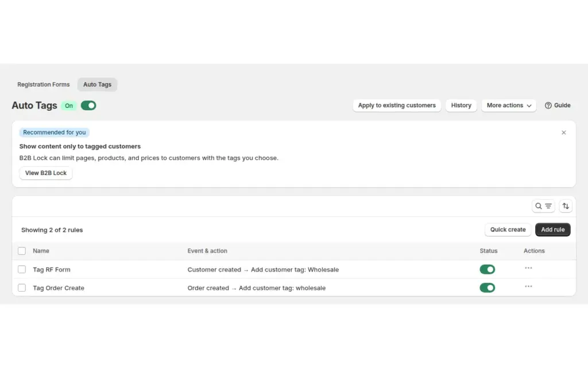Open the History button
Viewport: 588px width, 368px height.
(461, 105)
